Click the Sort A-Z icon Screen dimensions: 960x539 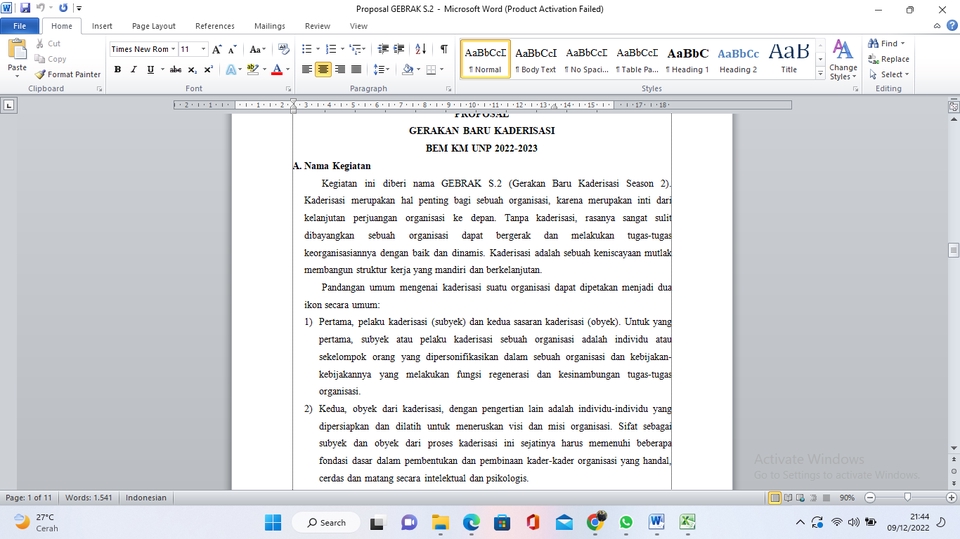click(421, 49)
